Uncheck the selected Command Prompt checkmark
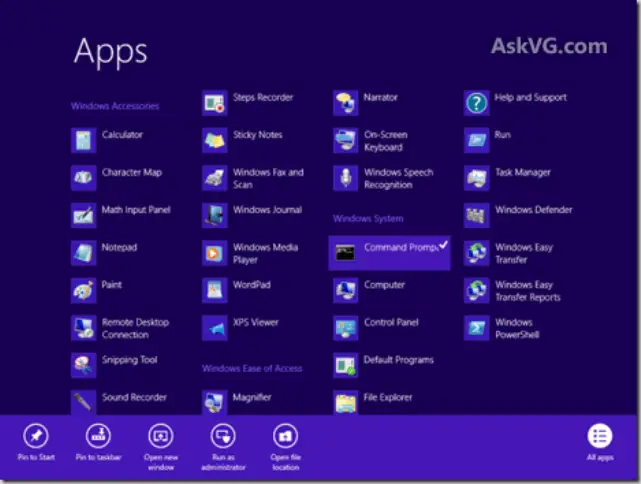The height and width of the screenshot is (484, 641). [443, 245]
